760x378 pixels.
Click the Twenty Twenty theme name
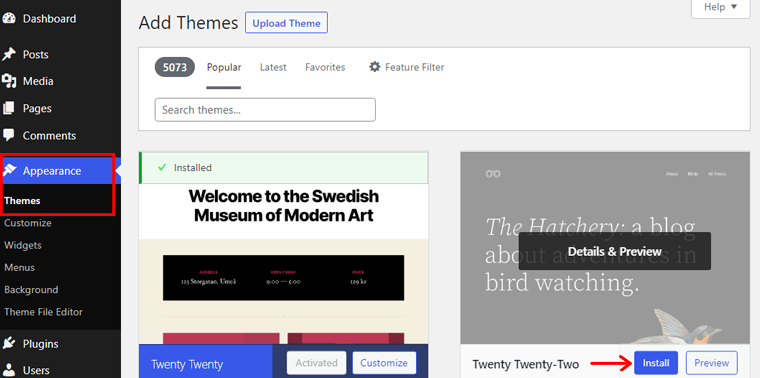[x=187, y=364]
